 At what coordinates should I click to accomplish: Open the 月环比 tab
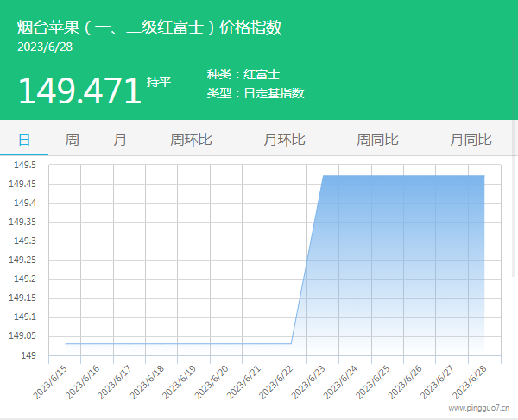click(284, 140)
